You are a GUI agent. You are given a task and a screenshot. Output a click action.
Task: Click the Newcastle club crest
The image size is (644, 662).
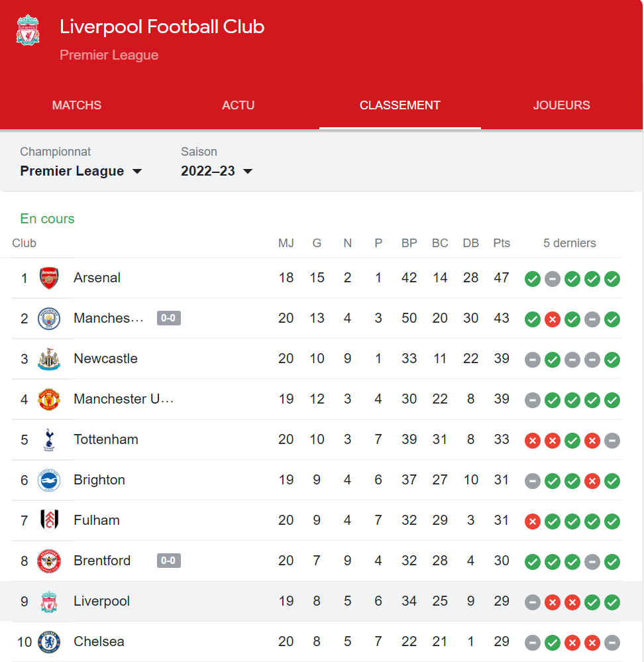coord(48,359)
